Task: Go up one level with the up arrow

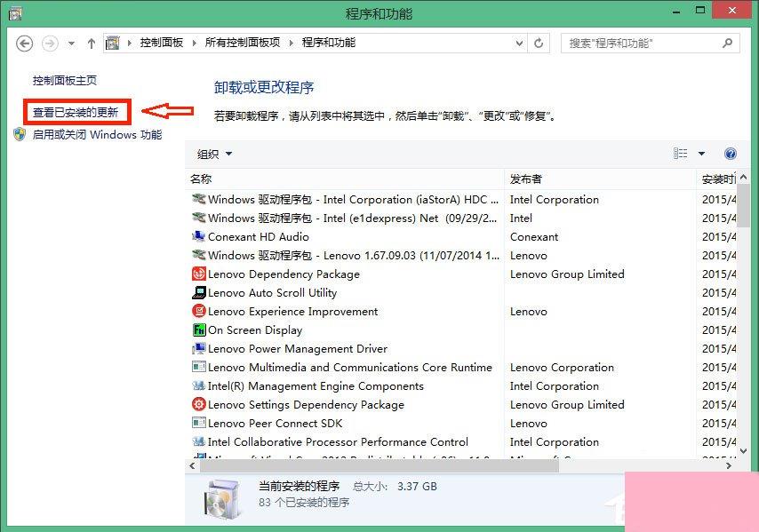Action: [91, 44]
